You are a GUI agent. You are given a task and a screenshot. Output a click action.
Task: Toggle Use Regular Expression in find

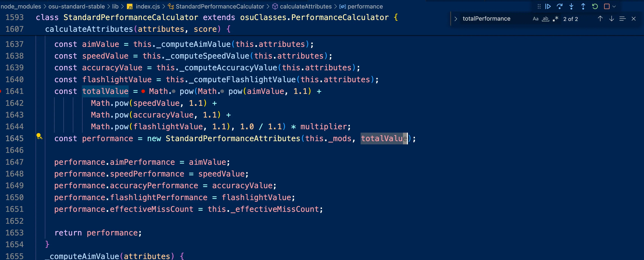point(555,19)
